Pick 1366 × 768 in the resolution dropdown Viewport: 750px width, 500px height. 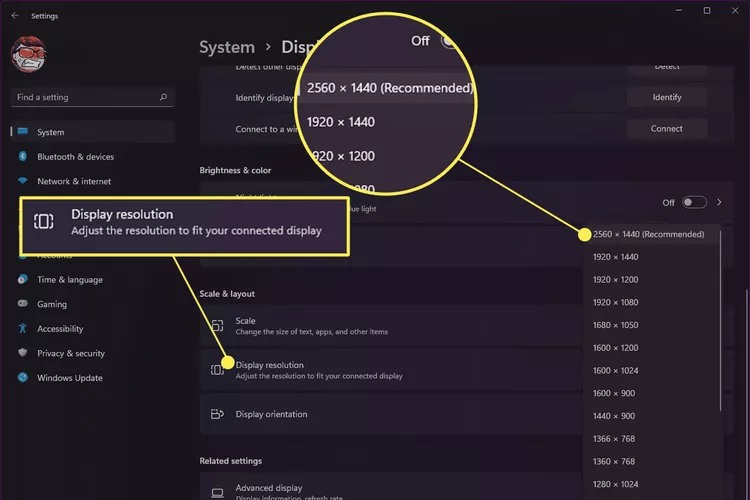click(612, 438)
